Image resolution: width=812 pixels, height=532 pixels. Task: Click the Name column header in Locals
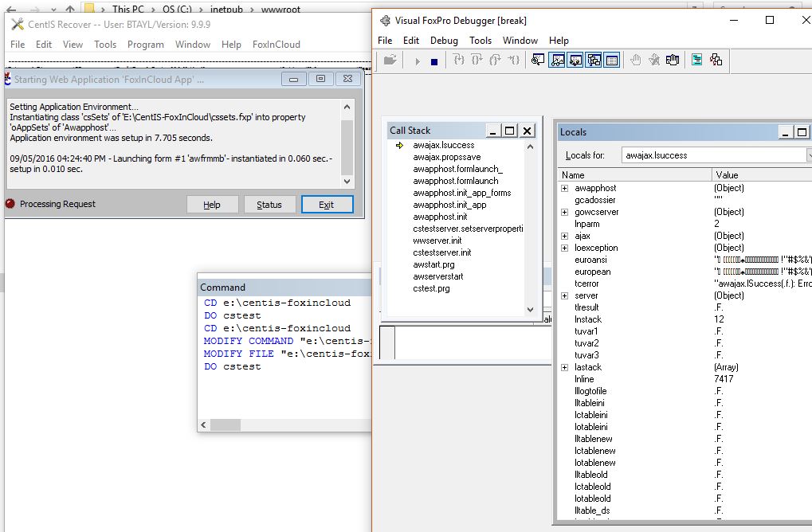coord(635,175)
